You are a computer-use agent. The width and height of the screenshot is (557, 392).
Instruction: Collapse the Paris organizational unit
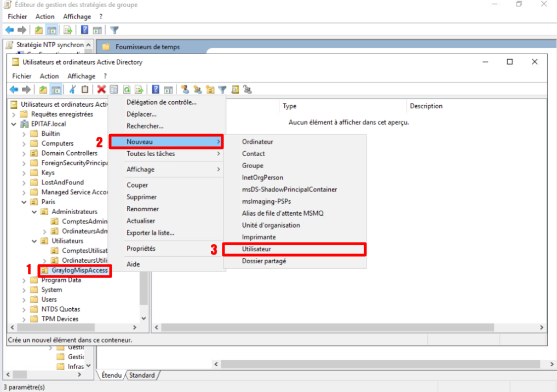coord(24,202)
